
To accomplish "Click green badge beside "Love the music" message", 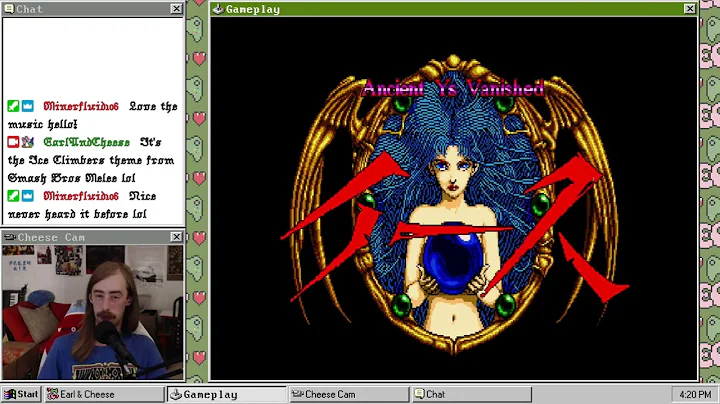I will (x=13, y=106).
